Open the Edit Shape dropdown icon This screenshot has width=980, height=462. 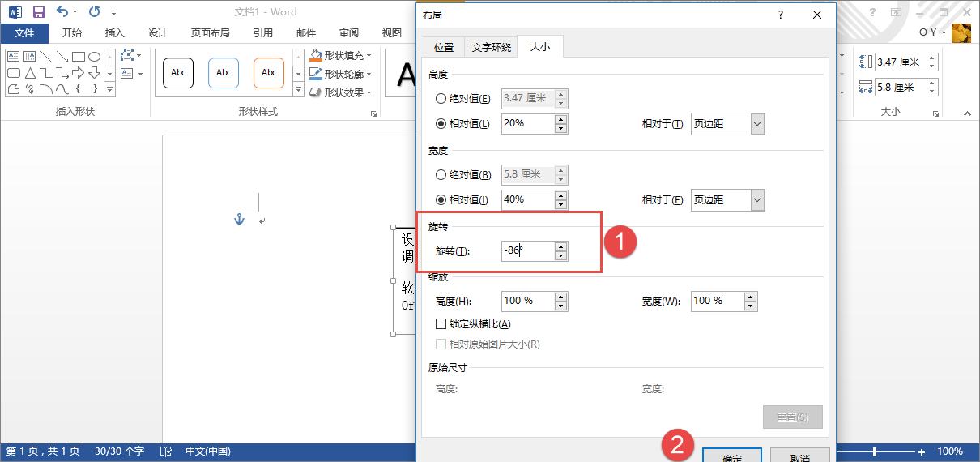130,55
